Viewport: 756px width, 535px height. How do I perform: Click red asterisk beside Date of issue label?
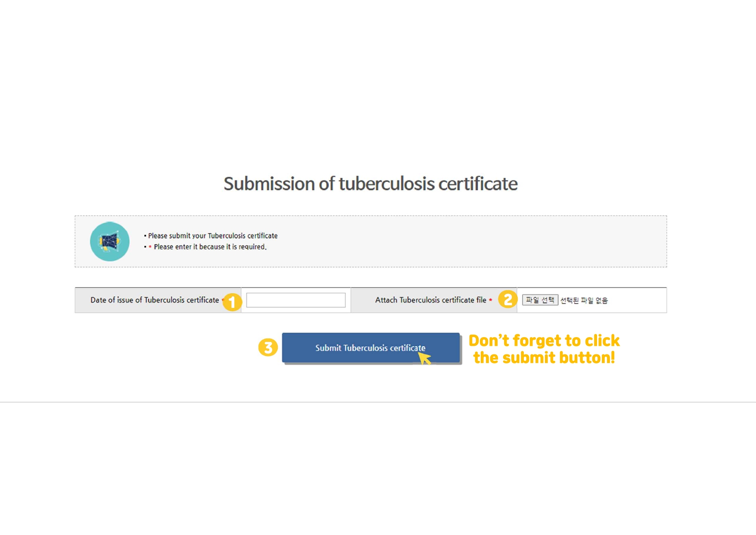[x=223, y=300]
